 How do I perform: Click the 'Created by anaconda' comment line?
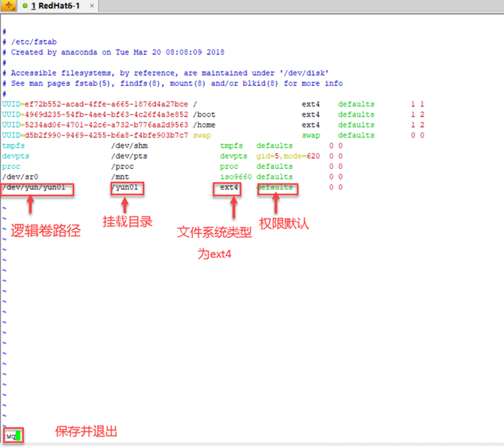114,52
